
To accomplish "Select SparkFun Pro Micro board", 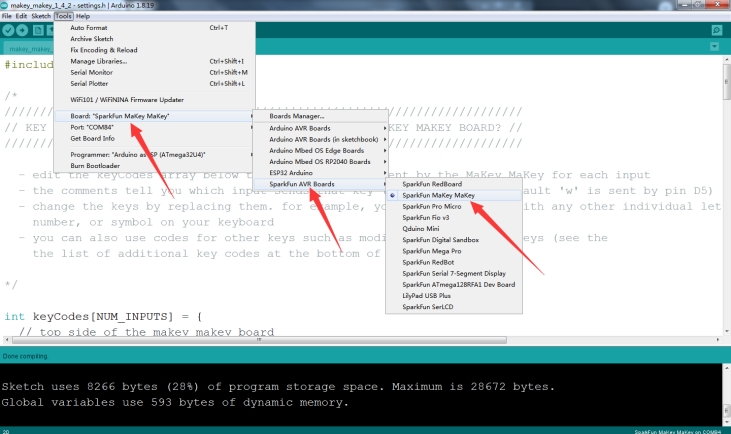I will point(454,206).
